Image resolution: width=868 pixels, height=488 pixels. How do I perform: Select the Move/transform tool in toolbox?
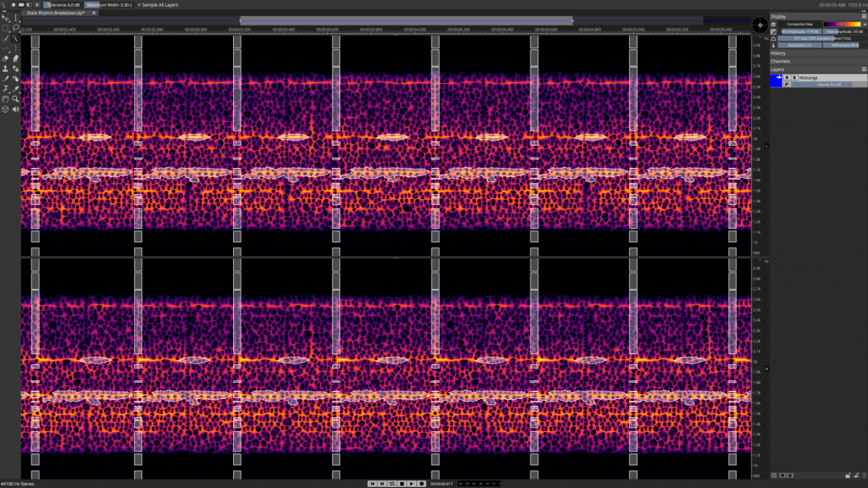pos(6,18)
